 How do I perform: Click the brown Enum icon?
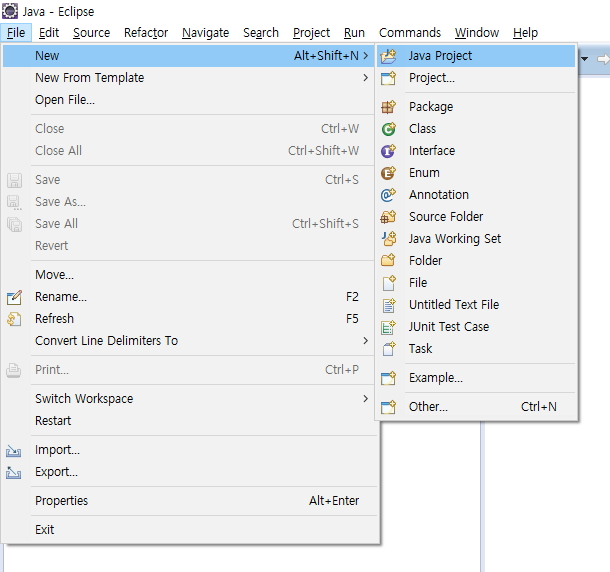click(x=388, y=173)
